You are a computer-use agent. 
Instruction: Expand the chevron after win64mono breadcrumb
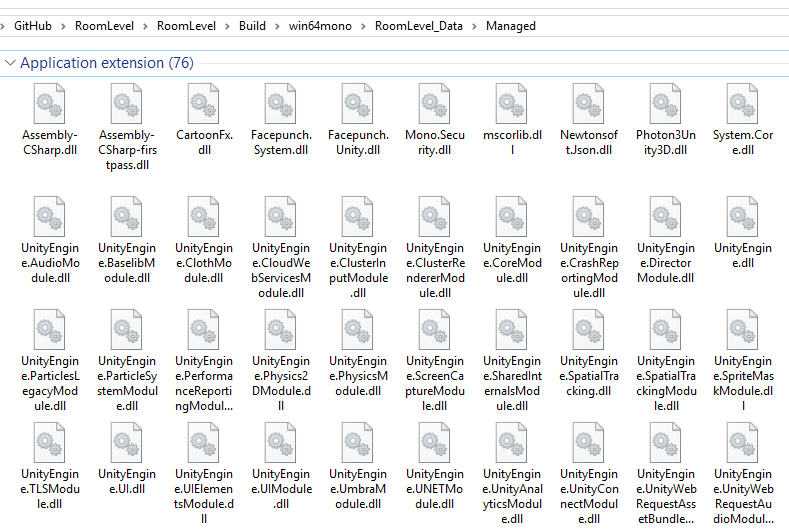coord(363,26)
